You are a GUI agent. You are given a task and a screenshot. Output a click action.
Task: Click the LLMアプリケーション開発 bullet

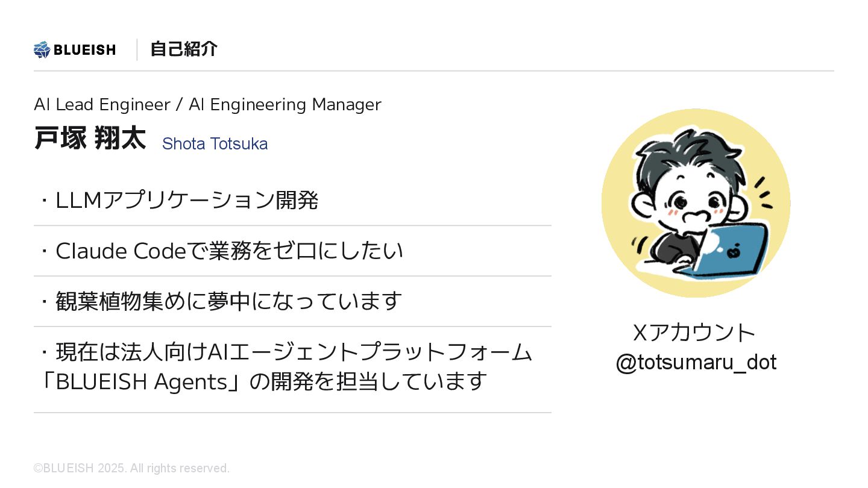pos(180,201)
